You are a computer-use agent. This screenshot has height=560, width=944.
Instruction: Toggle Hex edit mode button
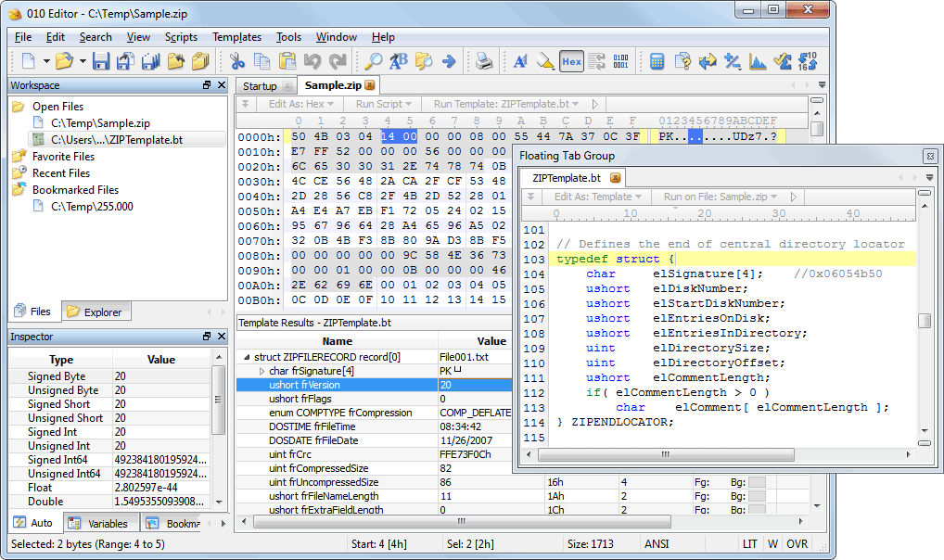pyautogui.click(x=571, y=62)
